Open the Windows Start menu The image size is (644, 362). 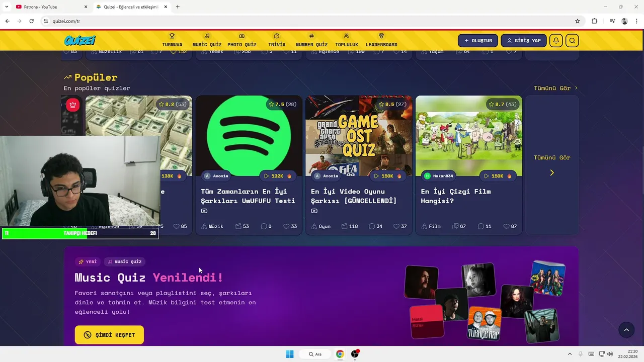click(x=289, y=354)
